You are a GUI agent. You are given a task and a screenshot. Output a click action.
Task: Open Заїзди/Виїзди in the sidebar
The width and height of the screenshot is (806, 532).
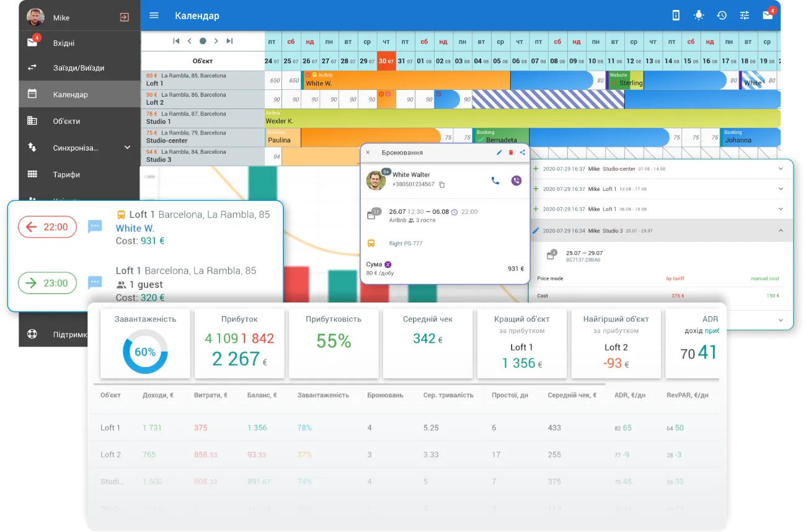coord(78,68)
